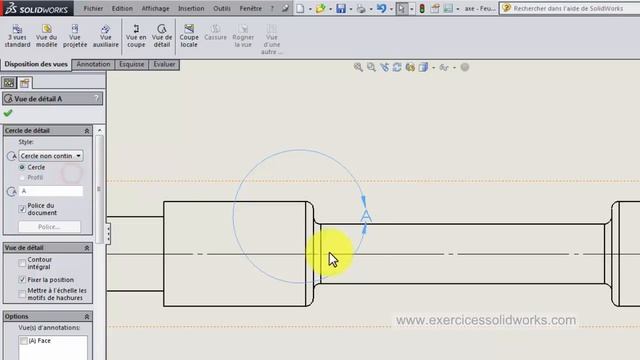Click the property panel vertical scrollbar
Screen dimensions: 640x360
tap(99, 189)
